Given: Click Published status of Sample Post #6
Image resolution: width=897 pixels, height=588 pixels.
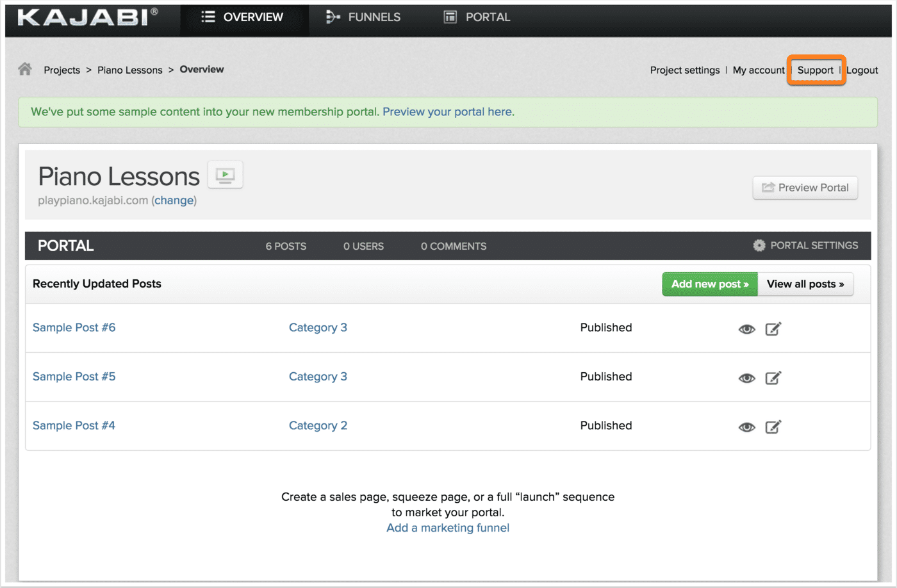Looking at the screenshot, I should pyautogui.click(x=606, y=327).
